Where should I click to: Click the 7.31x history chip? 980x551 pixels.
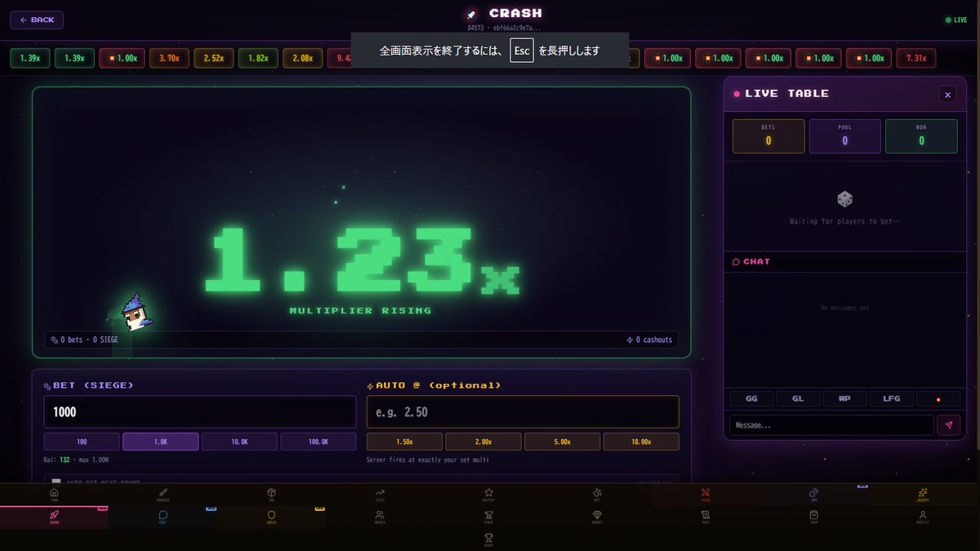915,58
